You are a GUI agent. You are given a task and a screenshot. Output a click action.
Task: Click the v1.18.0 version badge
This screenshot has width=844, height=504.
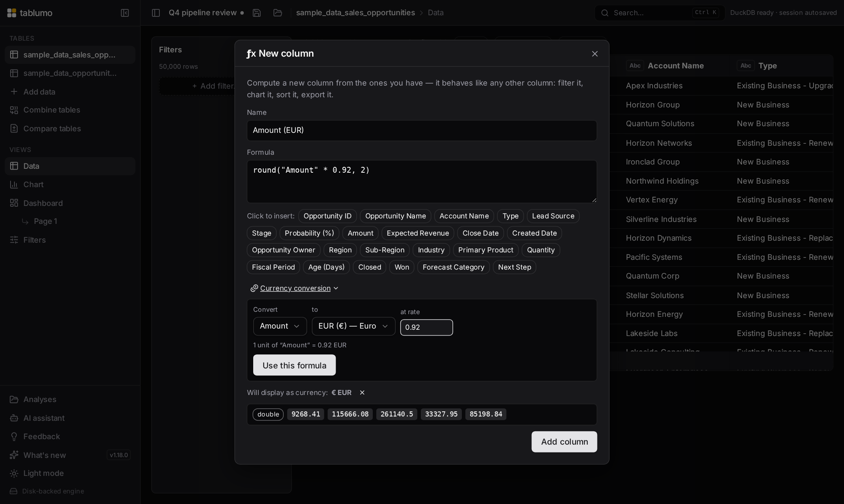[x=119, y=455]
